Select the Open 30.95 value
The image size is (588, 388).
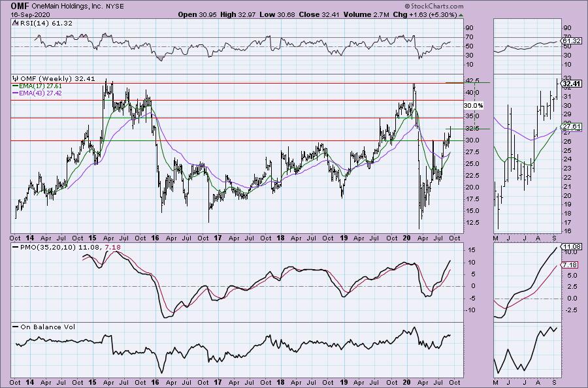[x=197, y=14]
